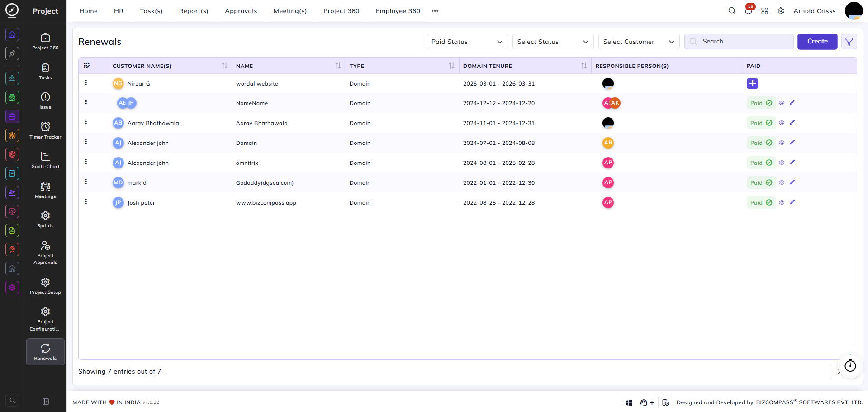Open the Timer Tracker module
The height and width of the screenshot is (412, 868).
[45, 131]
